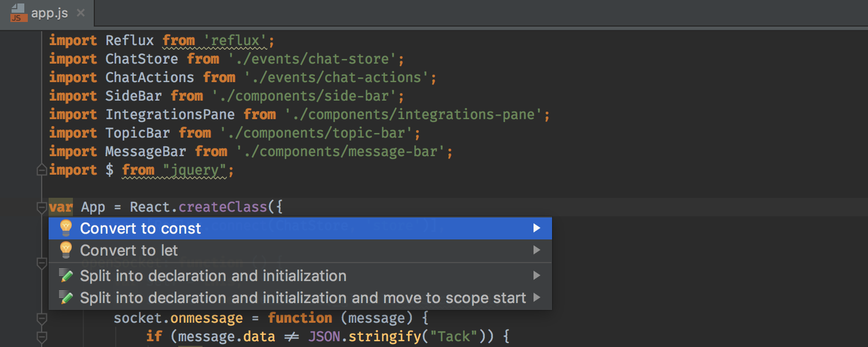
Task: Click the JS file icon on app.js tab
Action: (19, 13)
